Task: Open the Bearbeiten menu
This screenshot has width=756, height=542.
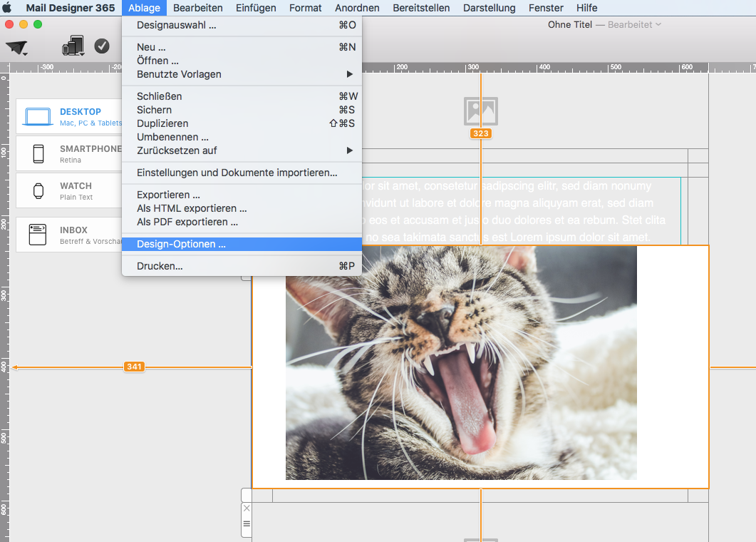Action: coord(197,8)
